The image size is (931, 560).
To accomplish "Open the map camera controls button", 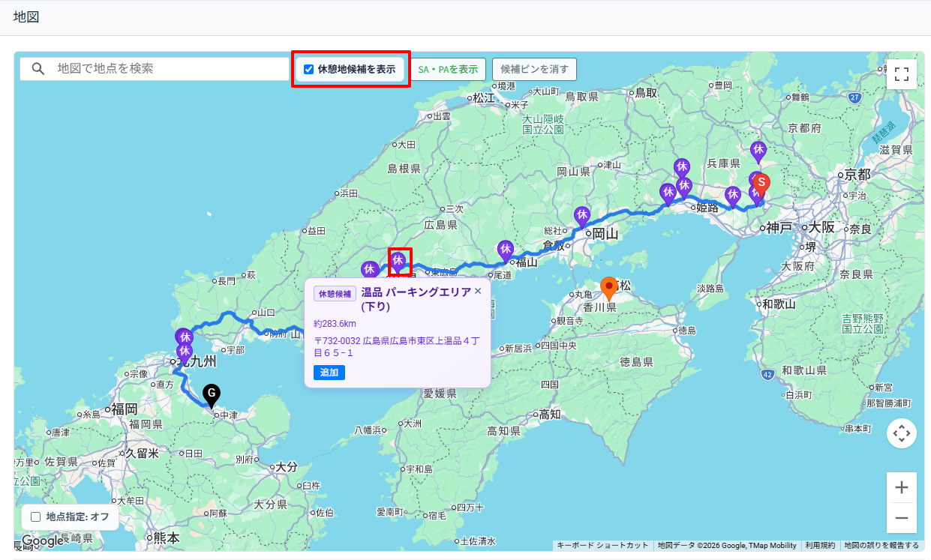I will [902, 433].
